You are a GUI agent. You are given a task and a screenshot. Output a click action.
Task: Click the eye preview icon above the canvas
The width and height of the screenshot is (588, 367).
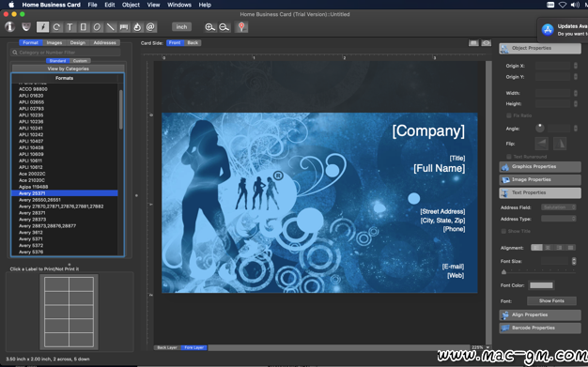(x=487, y=43)
